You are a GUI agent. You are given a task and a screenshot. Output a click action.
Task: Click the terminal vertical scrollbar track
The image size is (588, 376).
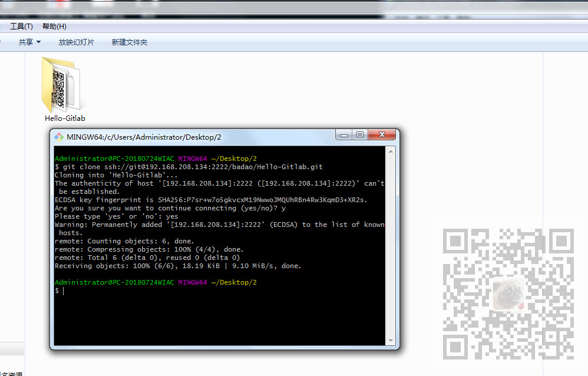[391, 246]
